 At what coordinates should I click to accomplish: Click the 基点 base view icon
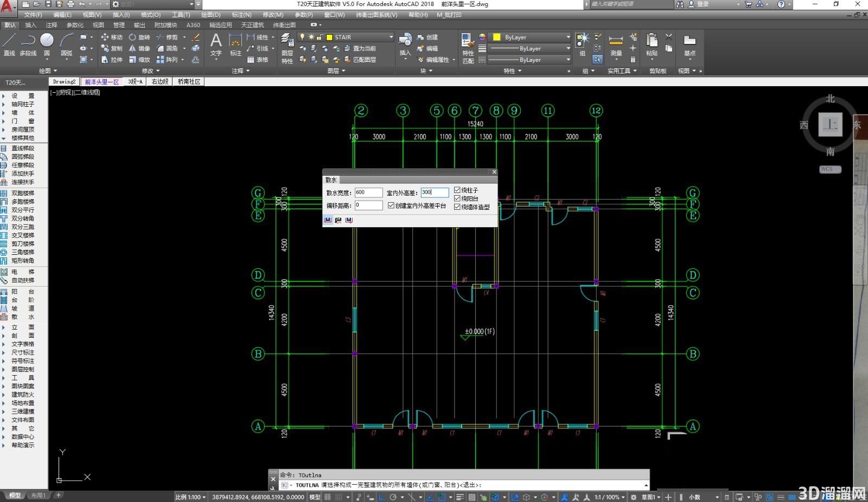[690, 46]
